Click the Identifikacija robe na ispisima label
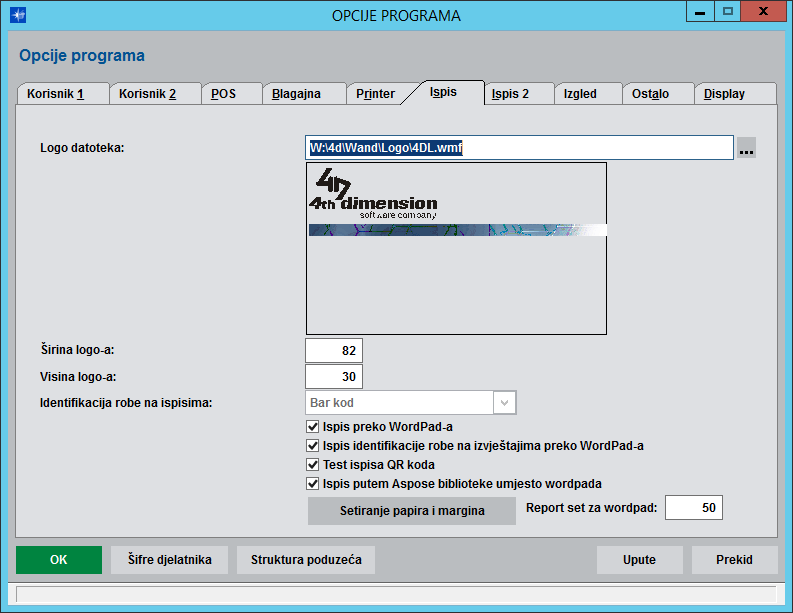The image size is (793, 613). [x=126, y=403]
